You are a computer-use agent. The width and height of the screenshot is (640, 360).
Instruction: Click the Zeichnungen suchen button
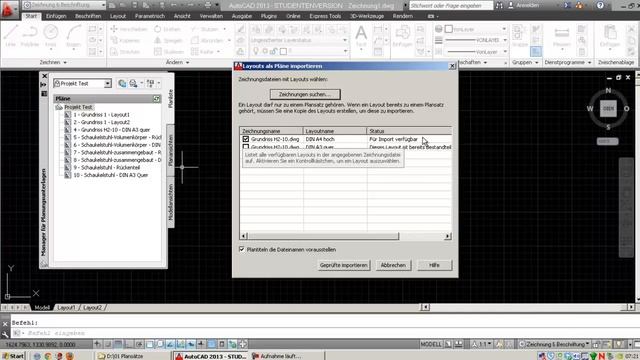[305, 94]
